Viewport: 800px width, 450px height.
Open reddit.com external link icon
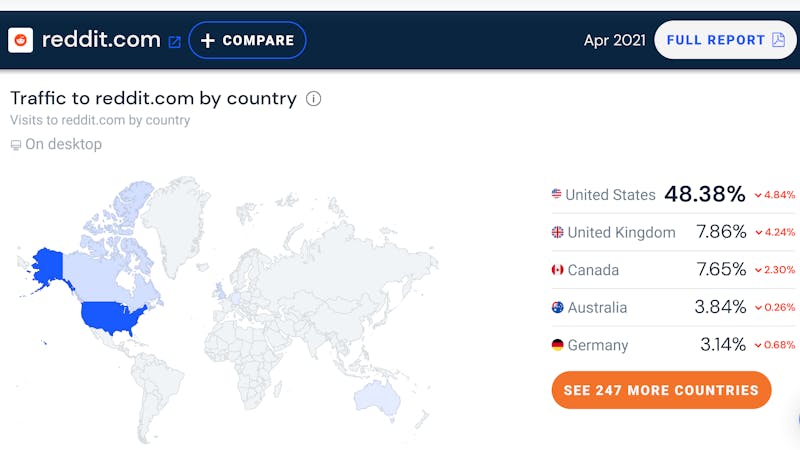174,42
